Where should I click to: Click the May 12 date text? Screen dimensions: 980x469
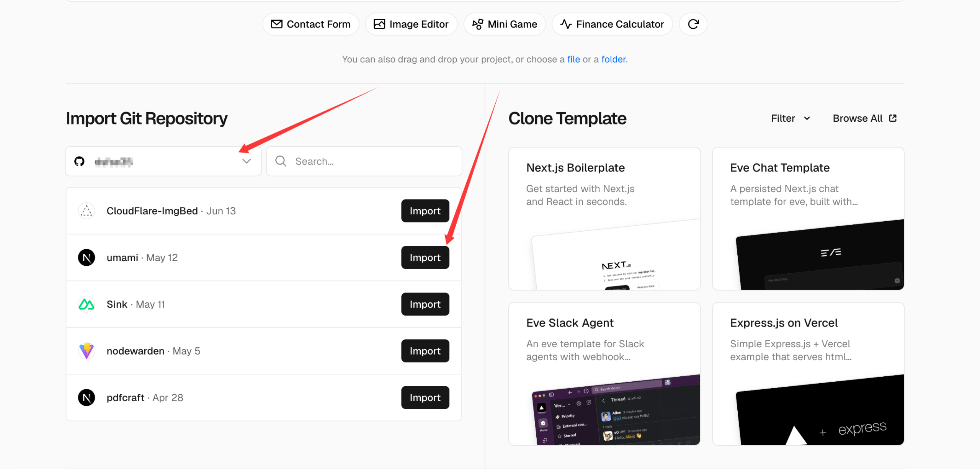click(162, 258)
